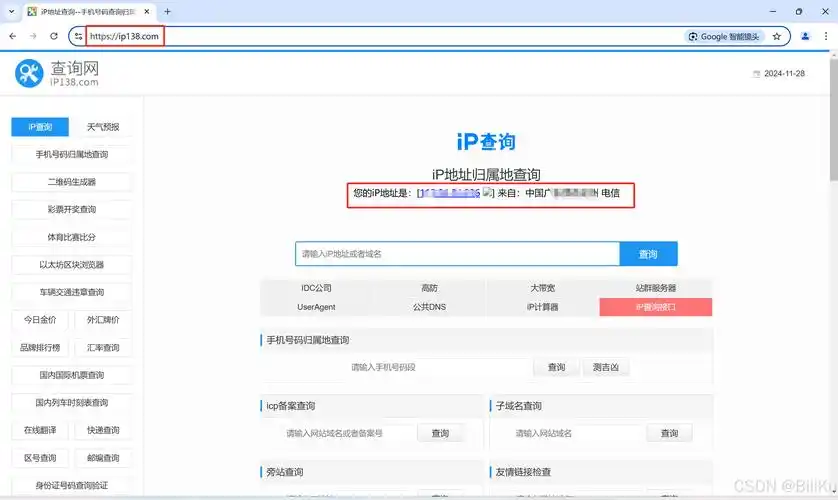The height and width of the screenshot is (500, 838).
Task: Click the iP138 查询网 logo
Action: [57, 73]
